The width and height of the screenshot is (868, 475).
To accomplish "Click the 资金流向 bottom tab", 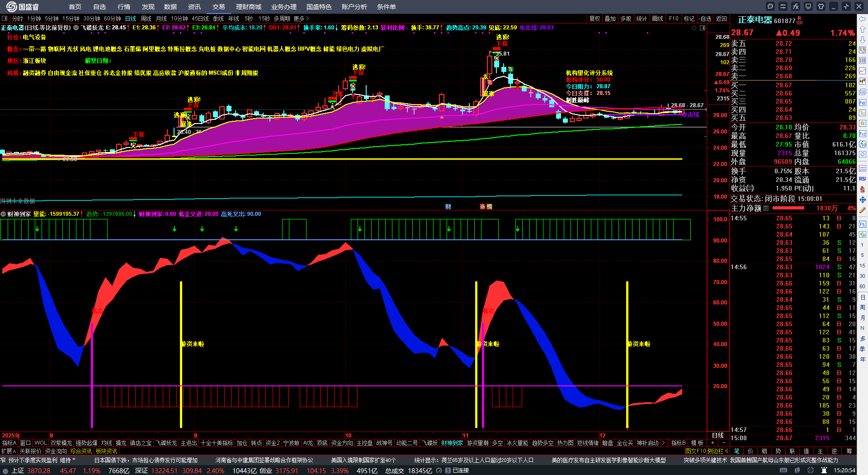I will (56, 451).
